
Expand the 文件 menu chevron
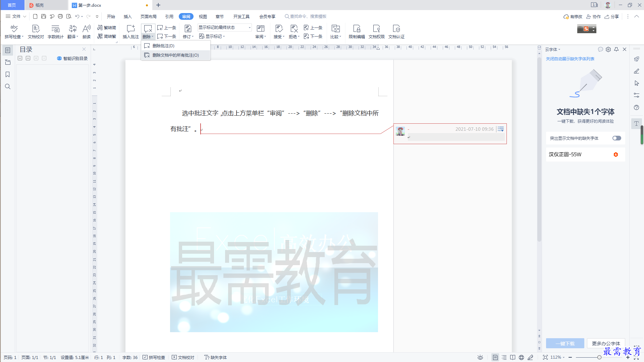click(x=24, y=16)
